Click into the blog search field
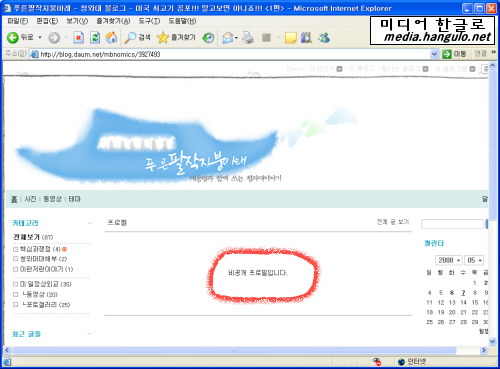The width and height of the screenshot is (500, 369). coord(452,224)
